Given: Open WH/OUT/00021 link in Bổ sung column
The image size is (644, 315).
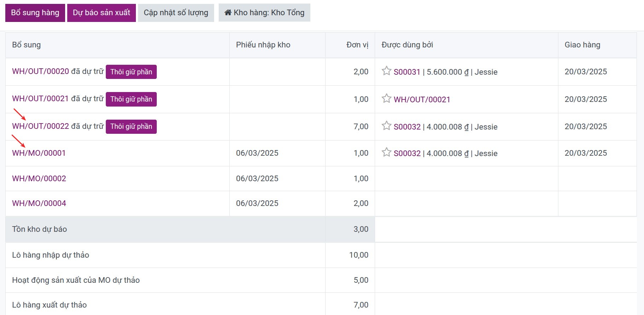Looking at the screenshot, I should point(40,99).
